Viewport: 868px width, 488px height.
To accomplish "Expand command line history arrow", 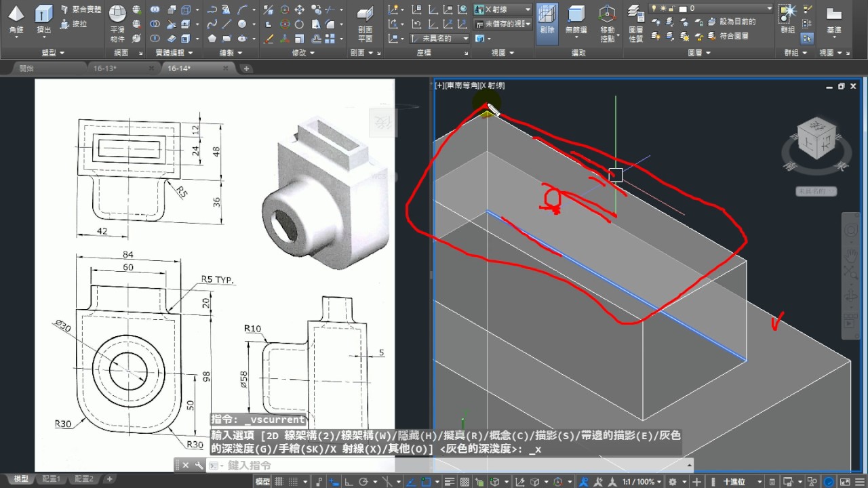I will pos(688,465).
